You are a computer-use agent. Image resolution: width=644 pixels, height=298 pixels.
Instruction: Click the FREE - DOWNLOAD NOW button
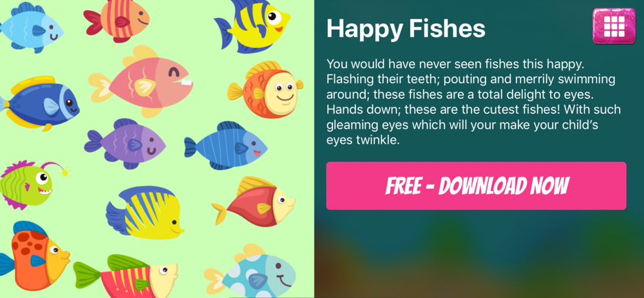476,186
